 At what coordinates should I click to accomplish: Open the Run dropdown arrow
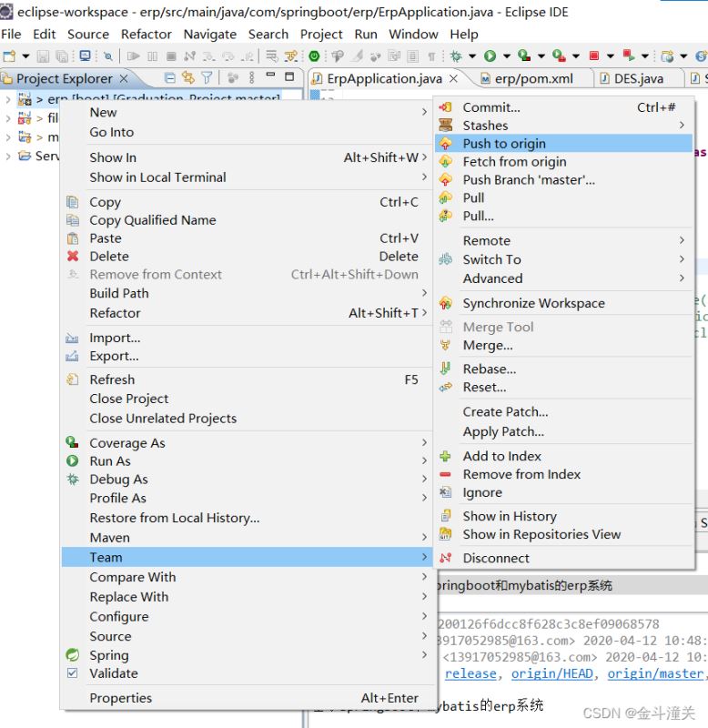[x=507, y=56]
